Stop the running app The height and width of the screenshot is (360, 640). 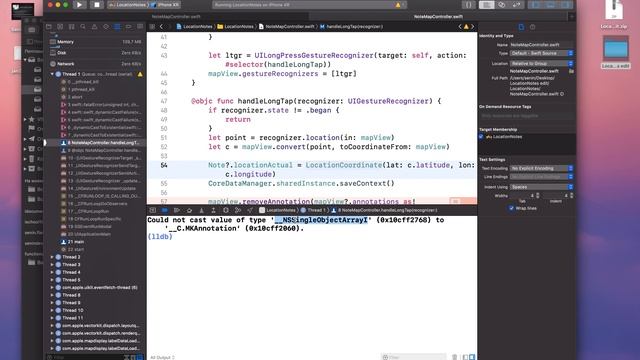point(97,5)
